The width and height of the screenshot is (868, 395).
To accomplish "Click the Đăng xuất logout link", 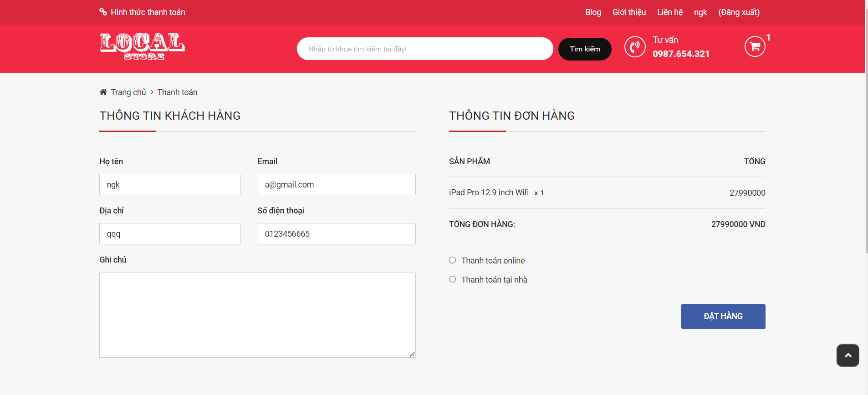I will pos(739,12).
